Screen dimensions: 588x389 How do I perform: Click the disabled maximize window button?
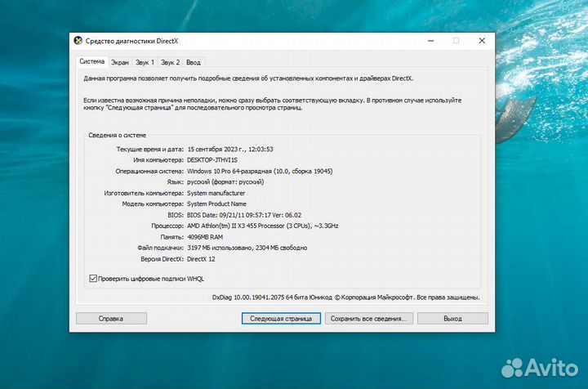click(456, 40)
